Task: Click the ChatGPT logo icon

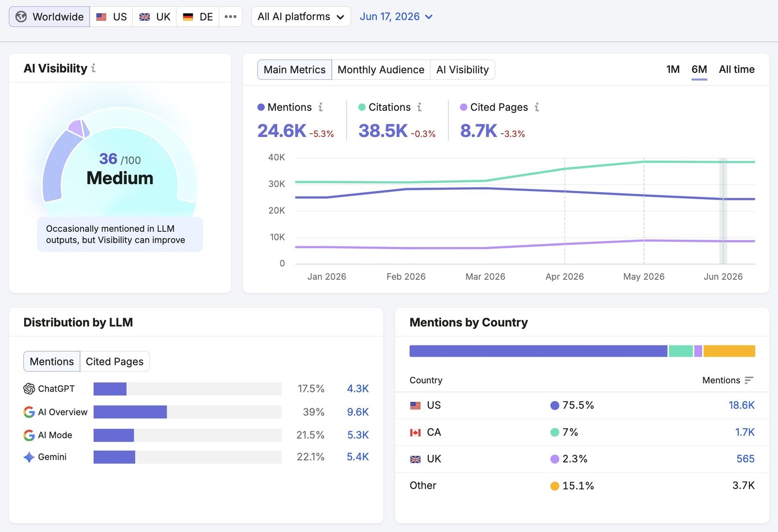Action: pyautogui.click(x=29, y=389)
